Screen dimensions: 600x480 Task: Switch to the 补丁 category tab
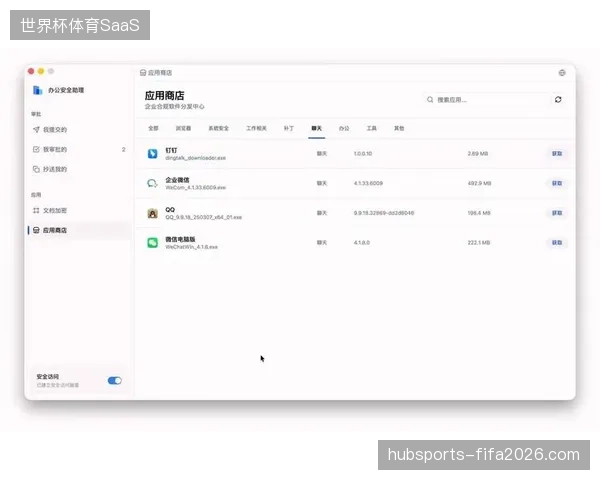tap(289, 128)
